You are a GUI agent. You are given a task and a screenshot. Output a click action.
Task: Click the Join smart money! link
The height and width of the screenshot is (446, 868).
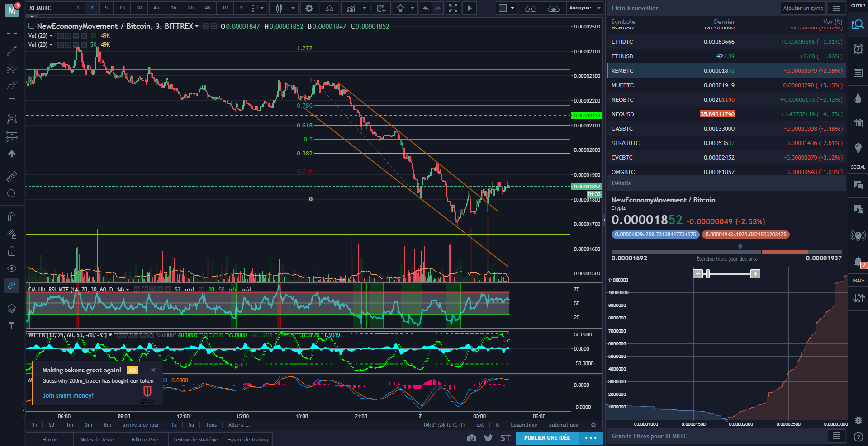[x=68, y=395]
